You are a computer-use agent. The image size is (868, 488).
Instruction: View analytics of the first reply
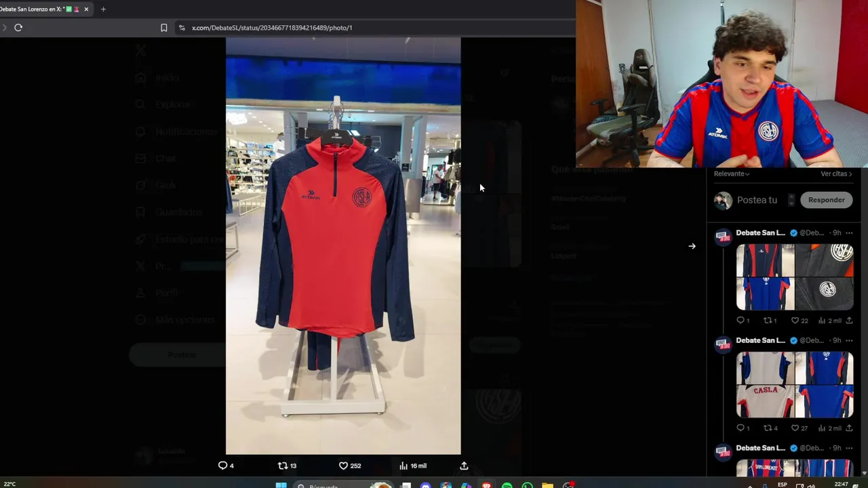[x=829, y=321]
